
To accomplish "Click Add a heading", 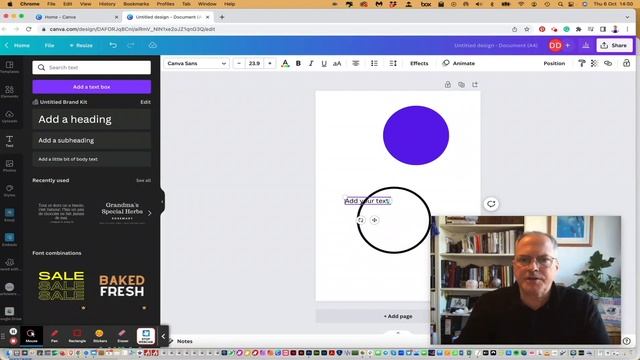I will pos(91,119).
